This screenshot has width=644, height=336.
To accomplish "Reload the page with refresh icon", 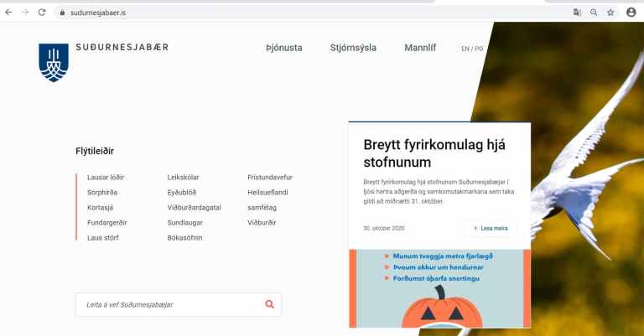I will click(x=42, y=13).
